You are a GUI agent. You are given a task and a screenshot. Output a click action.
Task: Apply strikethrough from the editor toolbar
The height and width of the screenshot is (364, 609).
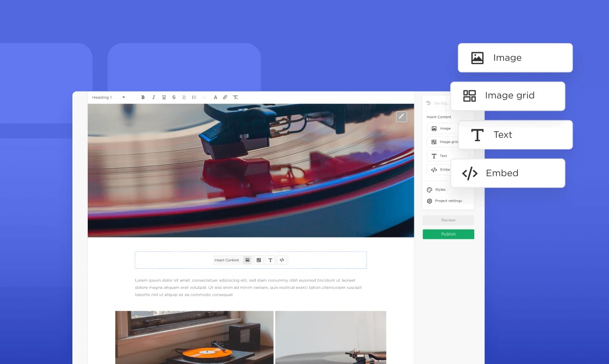click(174, 97)
